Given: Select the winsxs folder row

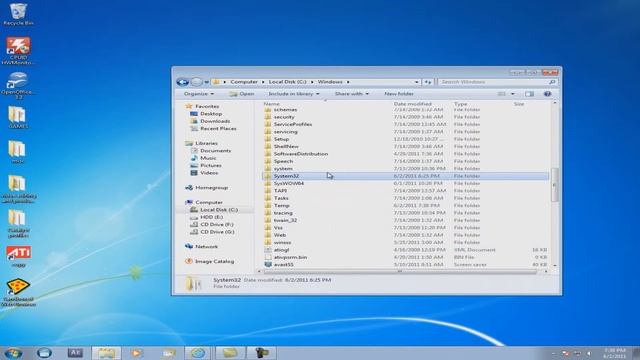Looking at the screenshot, I should (405, 242).
